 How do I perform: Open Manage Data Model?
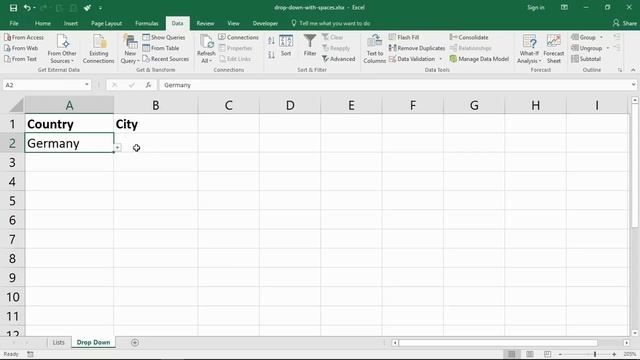[479, 59]
